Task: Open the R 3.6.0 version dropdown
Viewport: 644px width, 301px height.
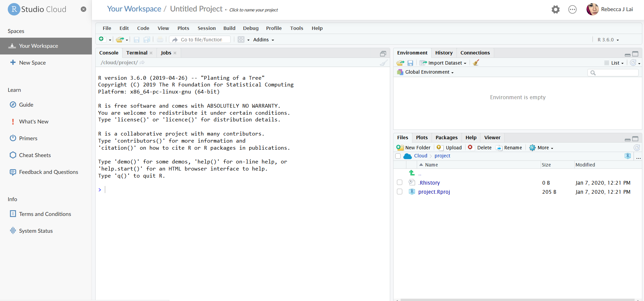Action: coord(608,40)
